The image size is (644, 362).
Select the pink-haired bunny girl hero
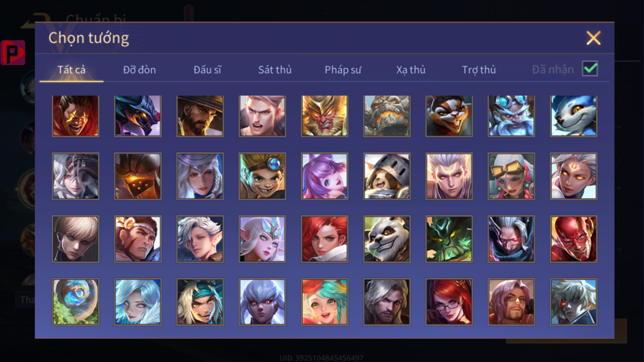(324, 176)
